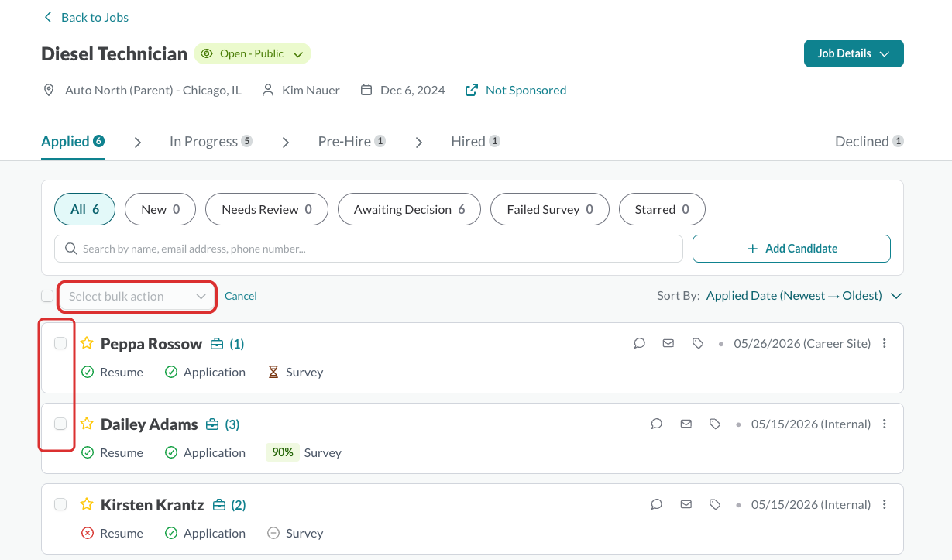952x560 pixels.
Task: Select Kirsten Krantz's checkbox
Action: coord(60,504)
